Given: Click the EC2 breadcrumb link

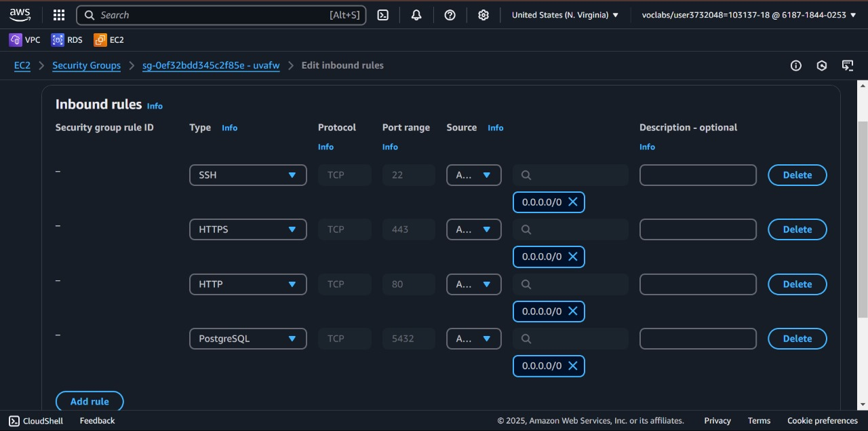Looking at the screenshot, I should (x=22, y=66).
